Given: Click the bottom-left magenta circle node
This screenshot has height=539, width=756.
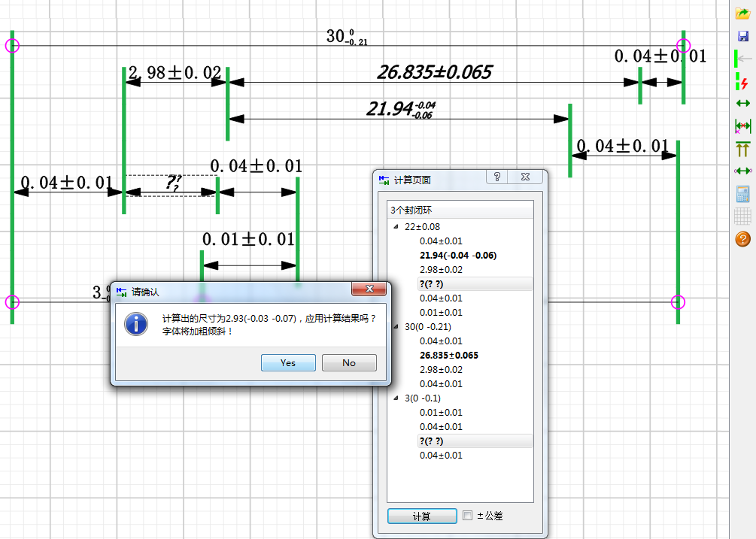Looking at the screenshot, I should click(x=12, y=302).
